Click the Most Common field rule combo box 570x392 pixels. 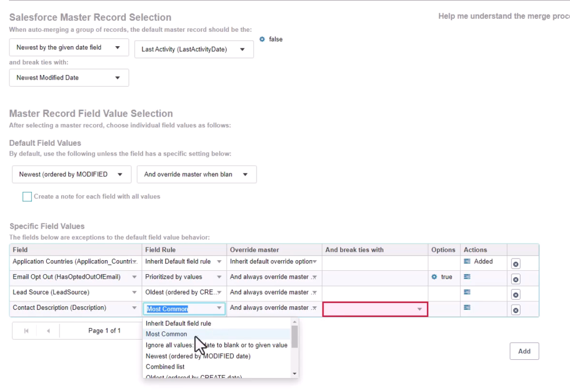pos(184,309)
